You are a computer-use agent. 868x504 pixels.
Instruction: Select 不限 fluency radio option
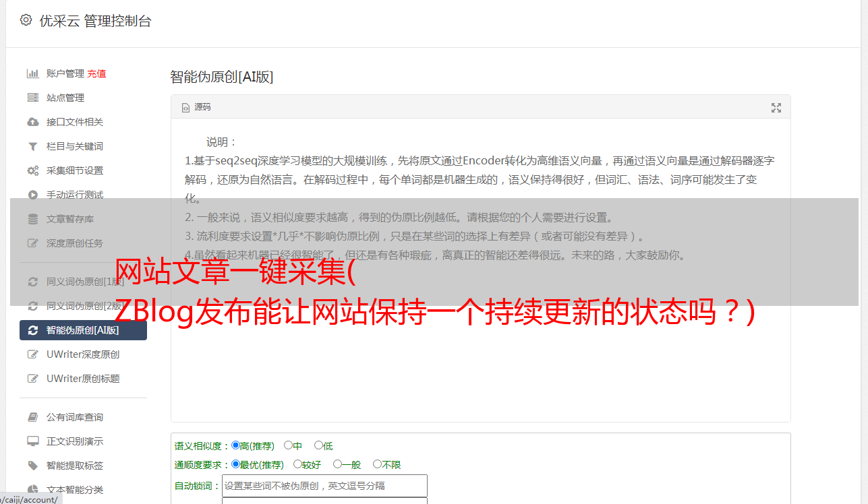(377, 464)
